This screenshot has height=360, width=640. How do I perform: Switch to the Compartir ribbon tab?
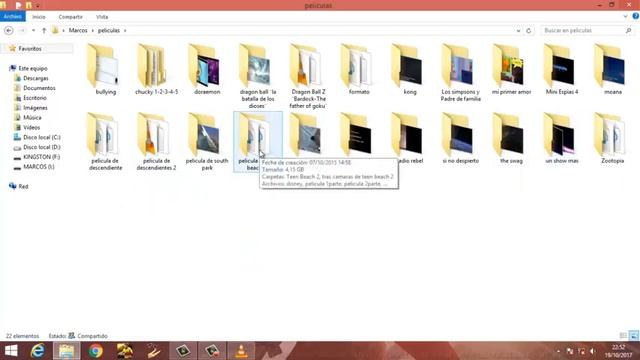pos(70,17)
